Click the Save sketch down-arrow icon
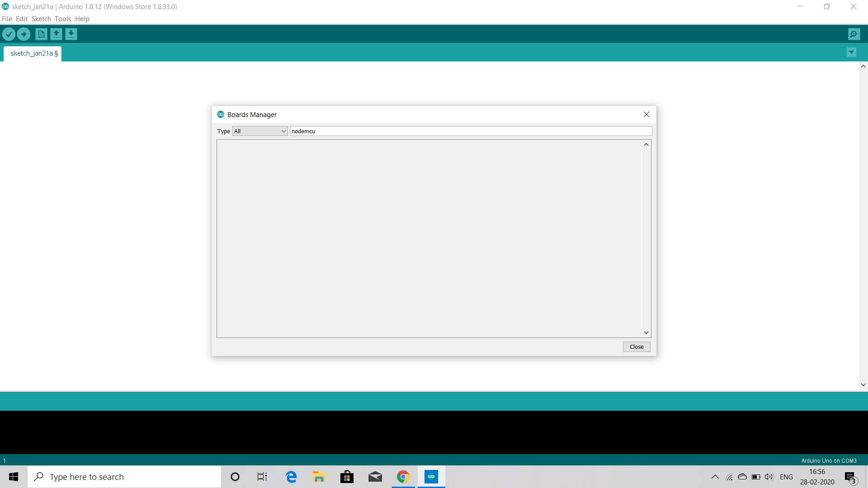 71,34
